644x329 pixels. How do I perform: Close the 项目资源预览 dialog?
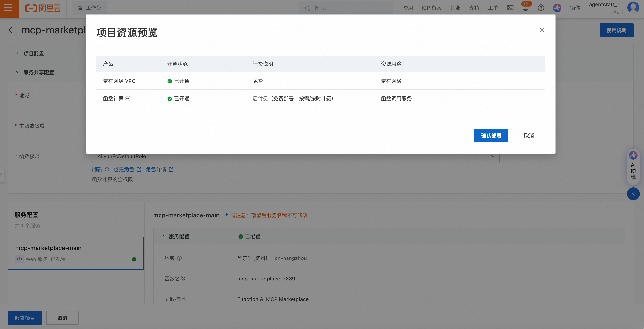click(x=542, y=30)
